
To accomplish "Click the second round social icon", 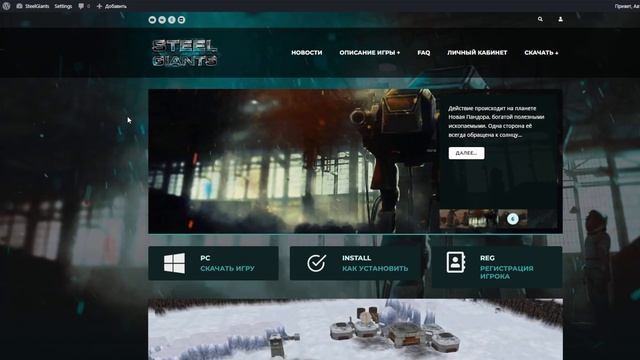I will [162, 20].
